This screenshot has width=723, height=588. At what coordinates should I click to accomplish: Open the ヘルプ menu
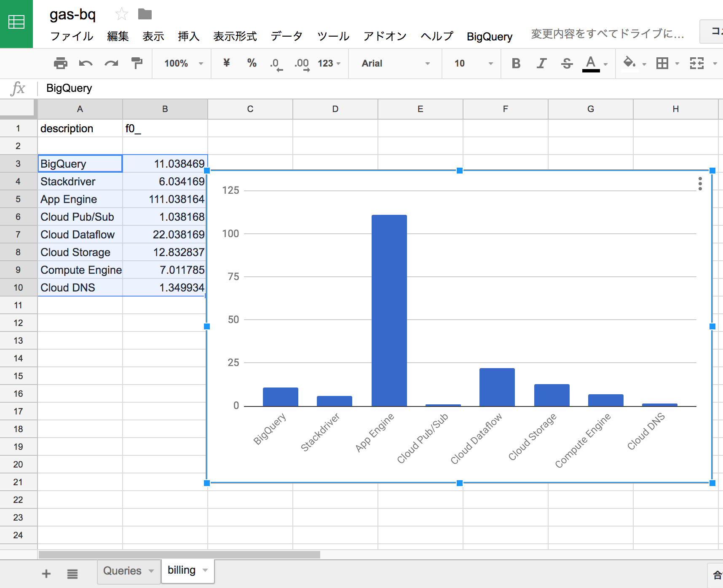tap(436, 36)
